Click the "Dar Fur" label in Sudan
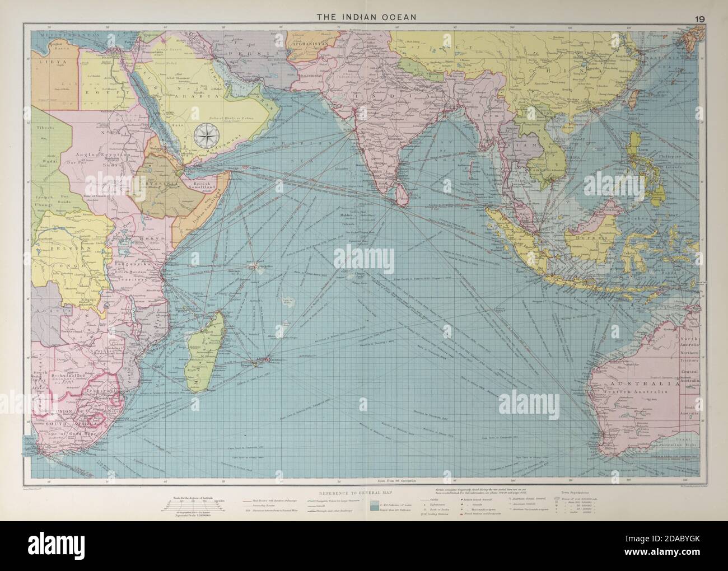The width and height of the screenshot is (728, 571). point(76,161)
